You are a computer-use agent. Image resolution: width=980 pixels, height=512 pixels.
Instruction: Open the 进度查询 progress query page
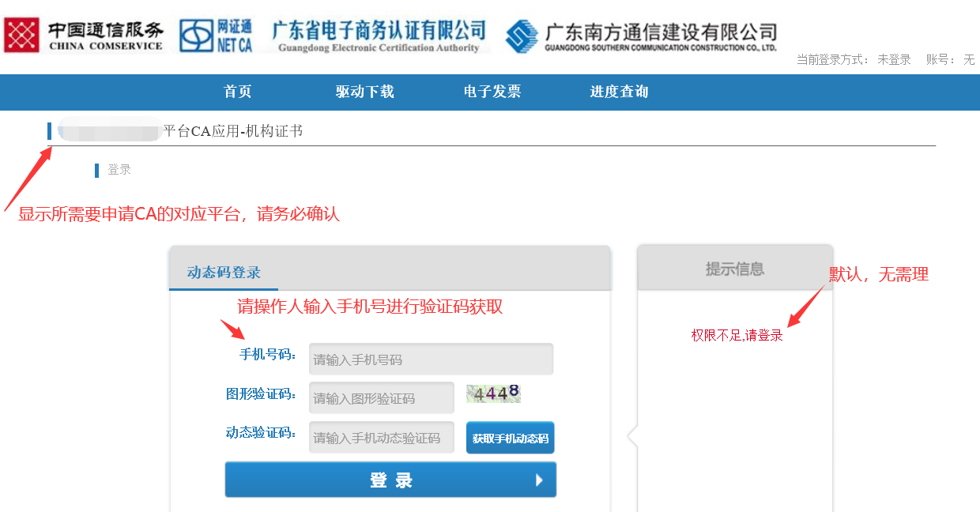point(619,92)
